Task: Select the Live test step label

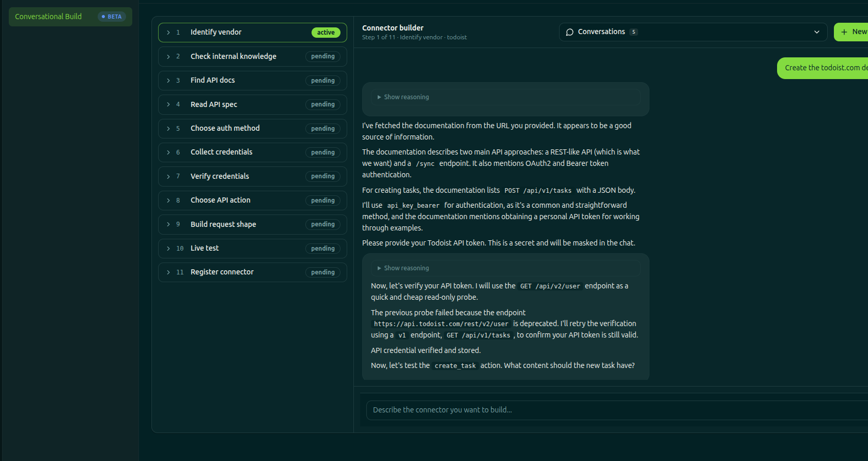Action: [x=205, y=248]
